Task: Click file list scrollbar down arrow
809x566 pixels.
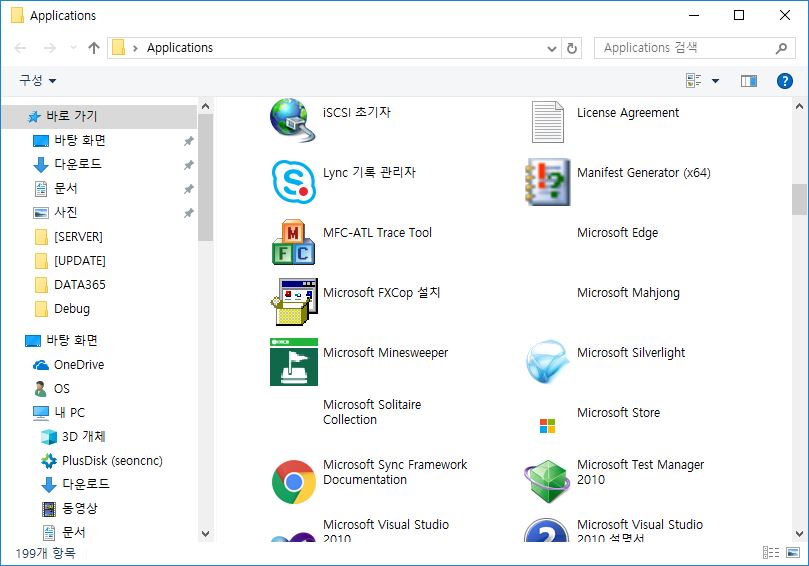Action: 799,534
